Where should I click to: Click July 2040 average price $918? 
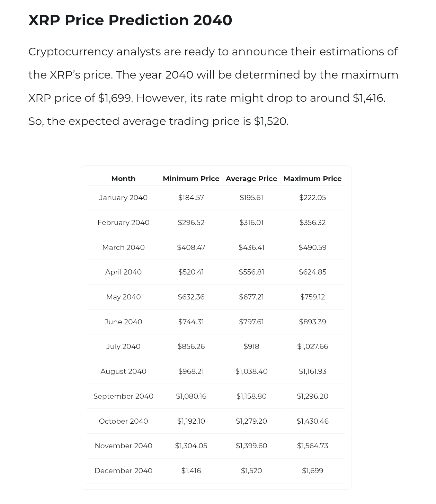pyautogui.click(x=251, y=346)
